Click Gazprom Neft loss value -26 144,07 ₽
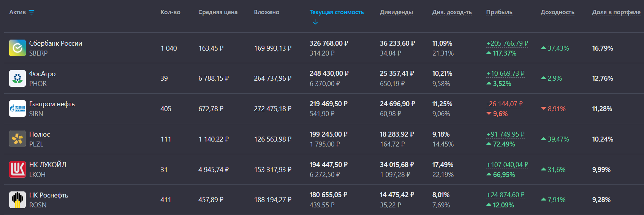 (505, 104)
